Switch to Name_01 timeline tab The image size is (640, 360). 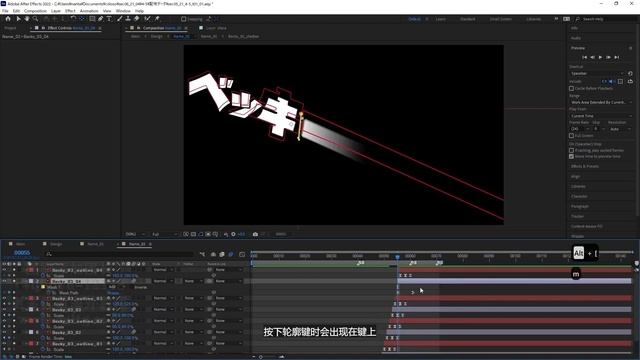tap(96, 244)
